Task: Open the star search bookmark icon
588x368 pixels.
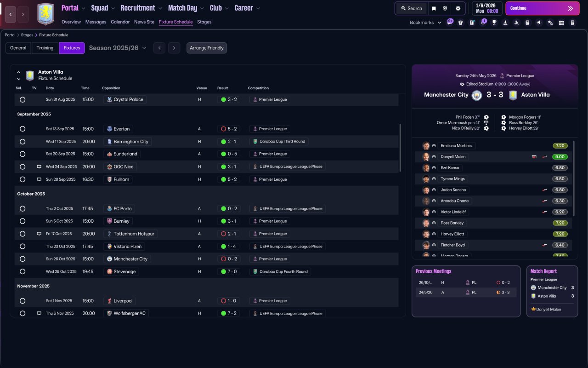Action: (550, 23)
